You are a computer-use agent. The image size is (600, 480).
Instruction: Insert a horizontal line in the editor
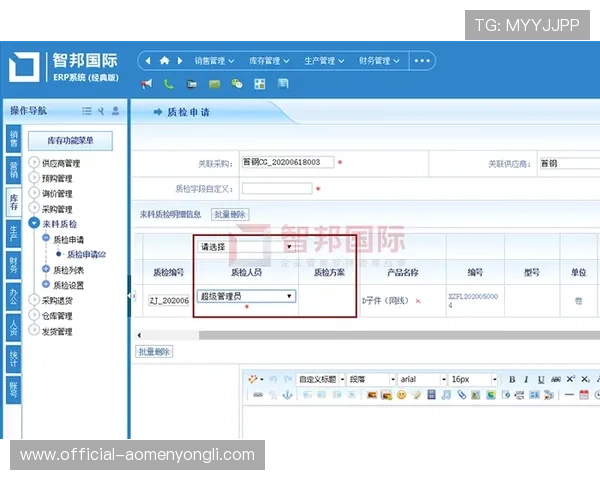coord(569,395)
